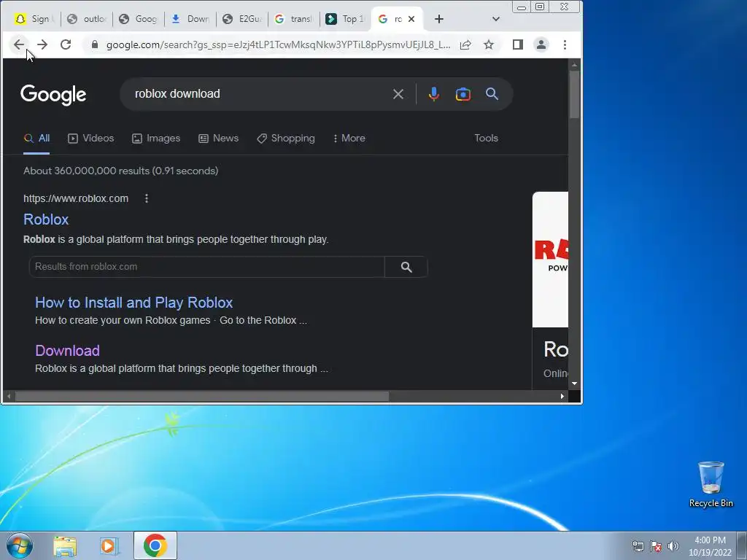Expand the More search filters menu
The width and height of the screenshot is (747, 560).
point(349,138)
